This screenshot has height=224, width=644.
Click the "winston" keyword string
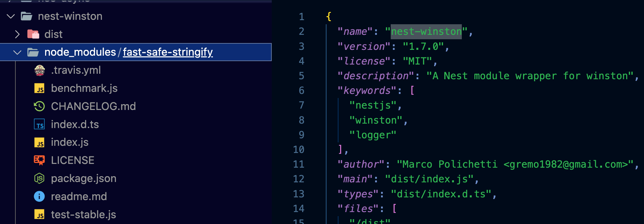point(376,120)
